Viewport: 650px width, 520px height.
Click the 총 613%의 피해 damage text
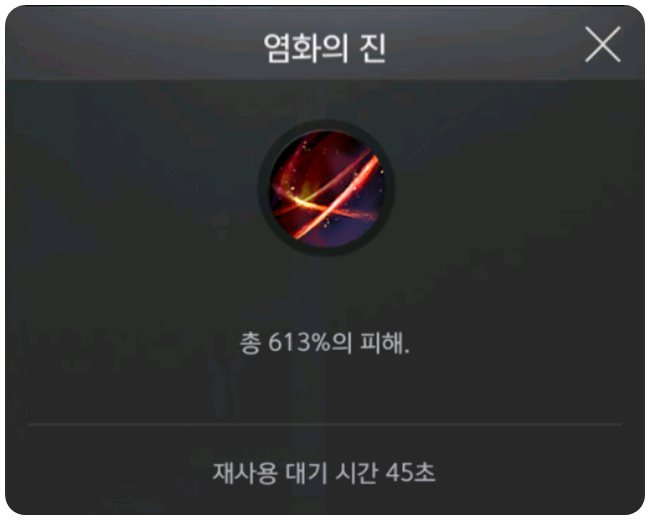pos(325,343)
